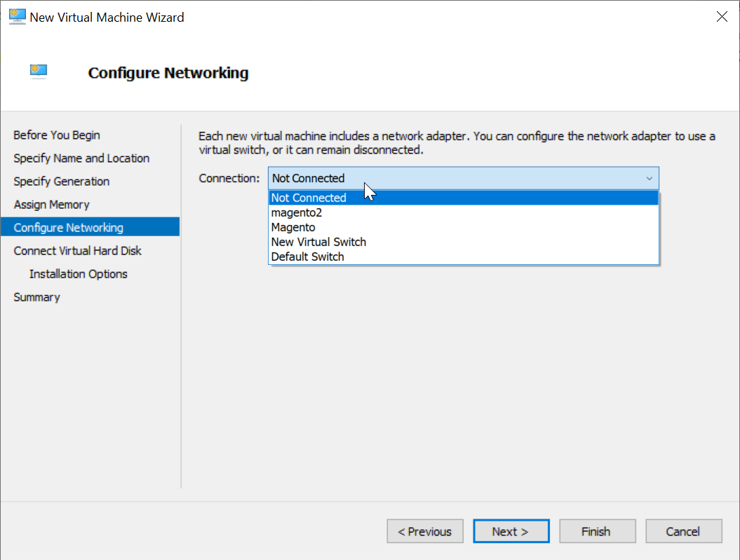Cancel the New Virtual Machine Wizard
Screen dimensions: 740x560
point(683,531)
